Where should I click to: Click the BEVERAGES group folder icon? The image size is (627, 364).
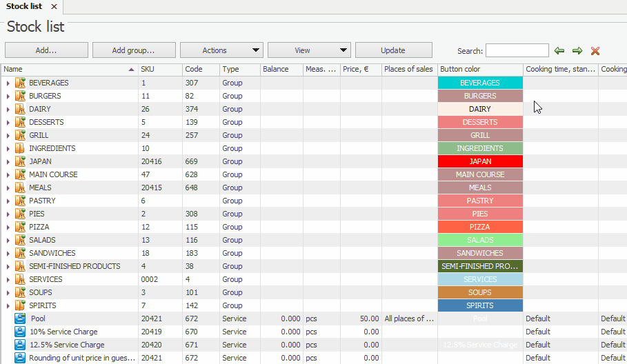pos(20,83)
